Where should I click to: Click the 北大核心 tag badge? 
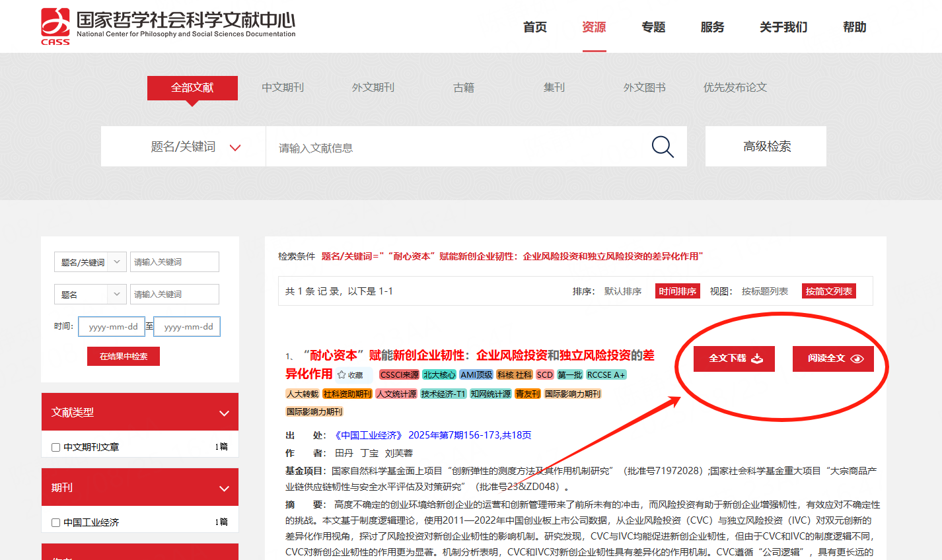tap(439, 375)
